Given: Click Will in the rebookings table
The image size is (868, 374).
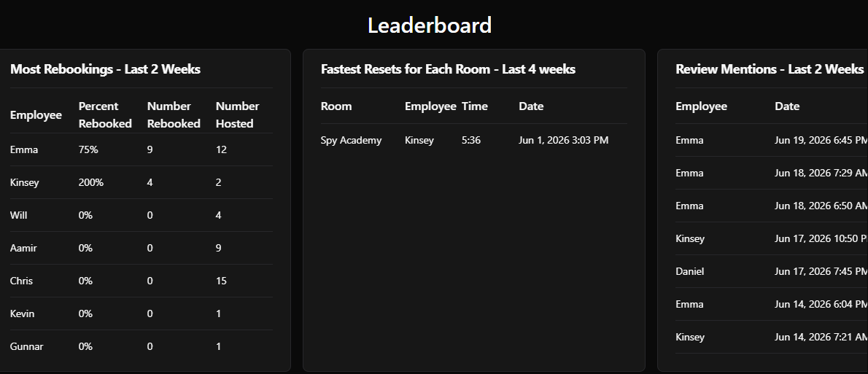Looking at the screenshot, I should pos(18,215).
